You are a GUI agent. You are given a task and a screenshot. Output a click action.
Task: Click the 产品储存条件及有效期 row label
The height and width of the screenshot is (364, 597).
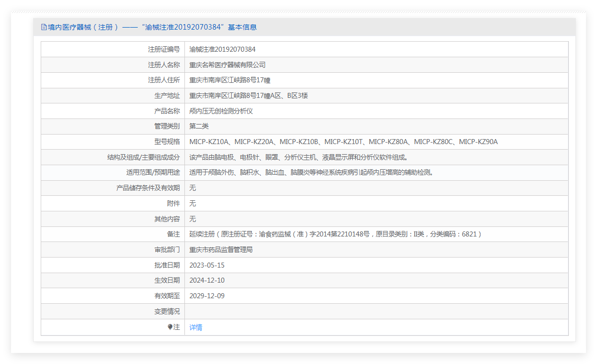pos(148,188)
